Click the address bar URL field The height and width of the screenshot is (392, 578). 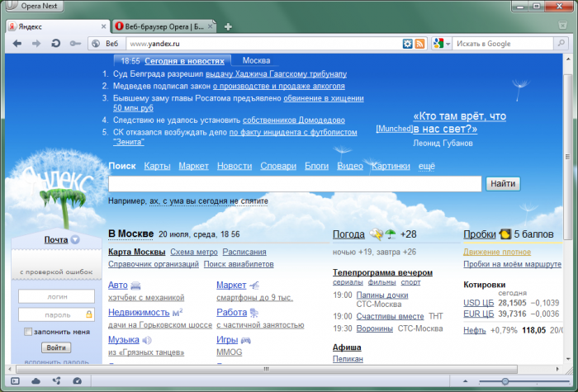pos(263,44)
